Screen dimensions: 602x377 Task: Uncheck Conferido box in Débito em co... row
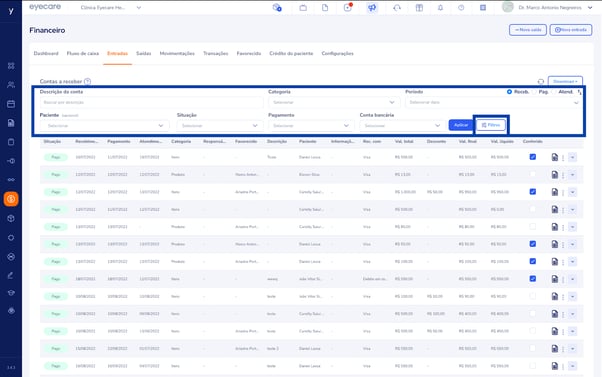click(533, 279)
